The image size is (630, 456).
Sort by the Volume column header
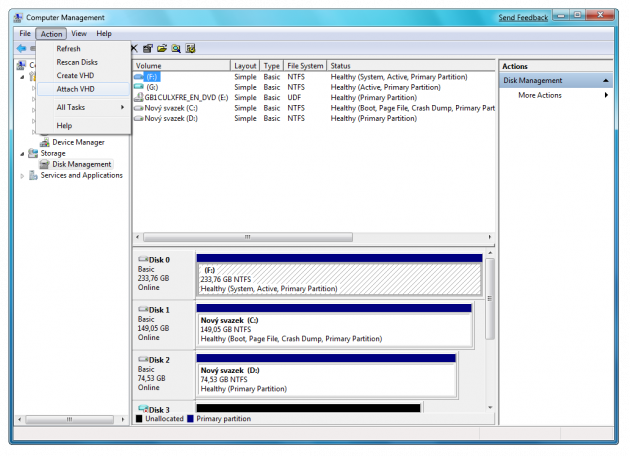(181, 65)
